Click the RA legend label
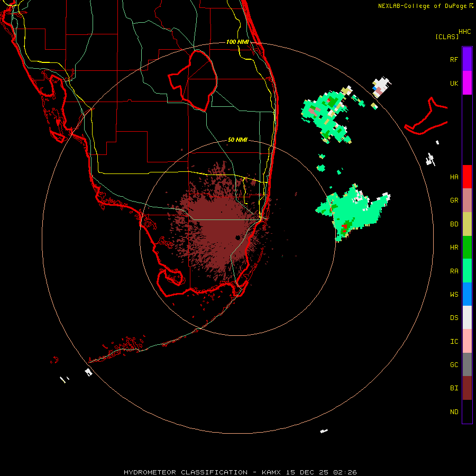This screenshot has height=476, width=476. (x=454, y=271)
